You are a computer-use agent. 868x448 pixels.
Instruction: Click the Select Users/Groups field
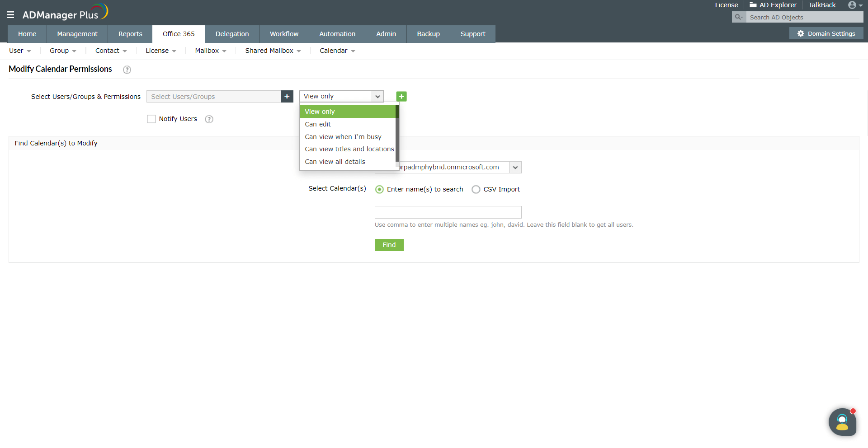point(213,97)
